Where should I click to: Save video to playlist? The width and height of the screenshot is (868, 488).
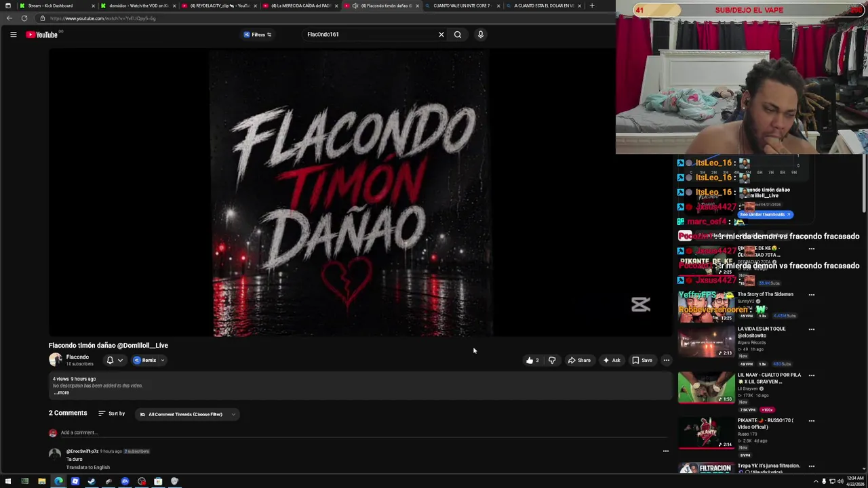[x=642, y=360]
